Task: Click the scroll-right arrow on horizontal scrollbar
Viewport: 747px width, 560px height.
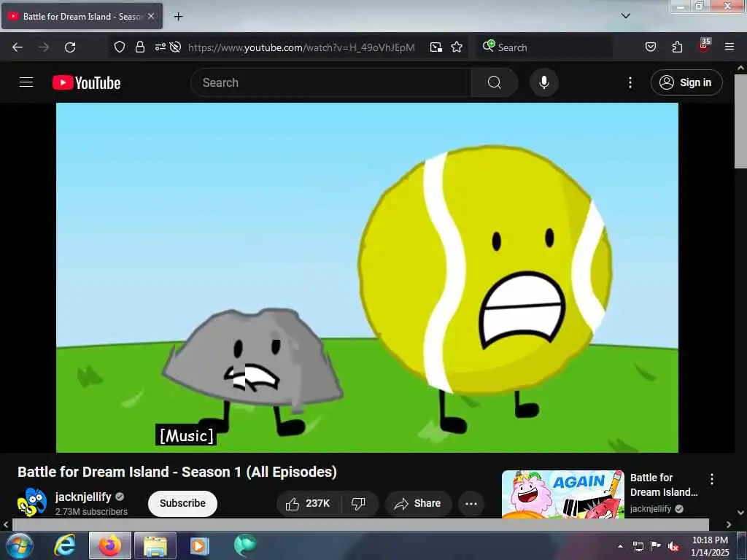Action: coord(729,524)
